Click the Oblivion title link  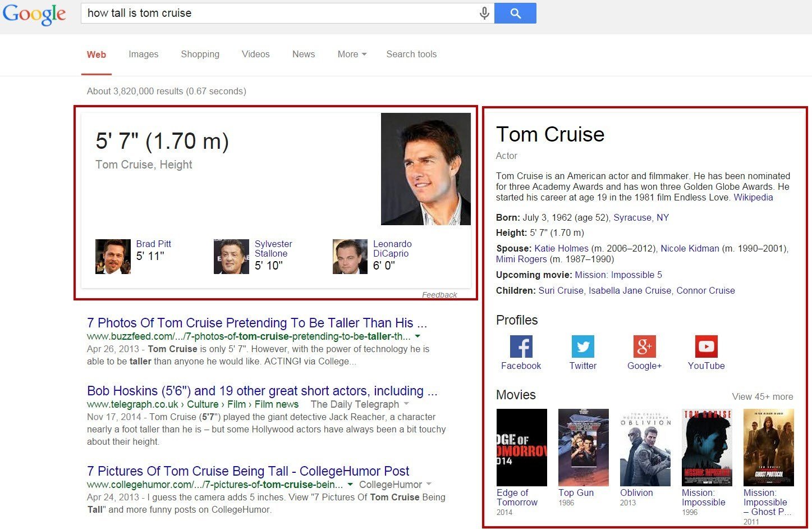point(636,492)
